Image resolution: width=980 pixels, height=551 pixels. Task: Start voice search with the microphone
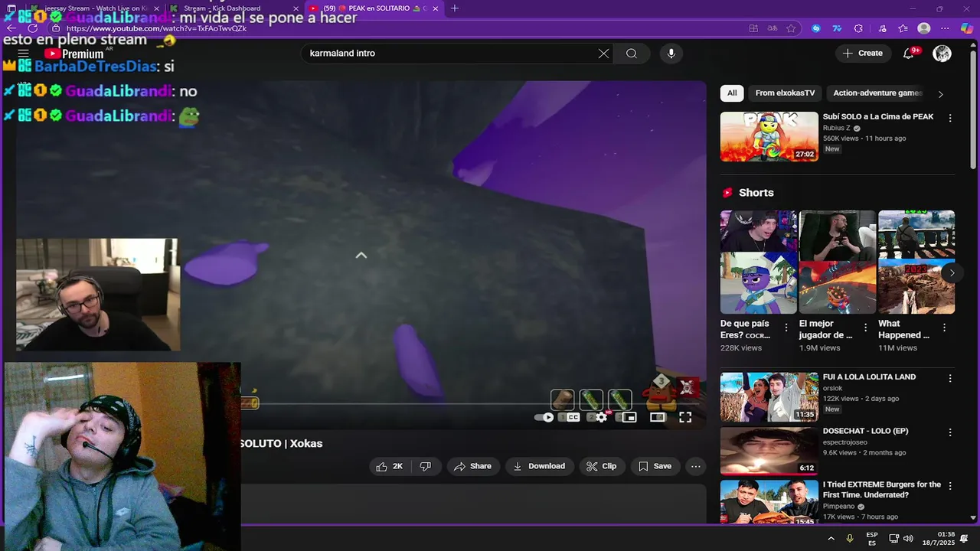(x=671, y=54)
